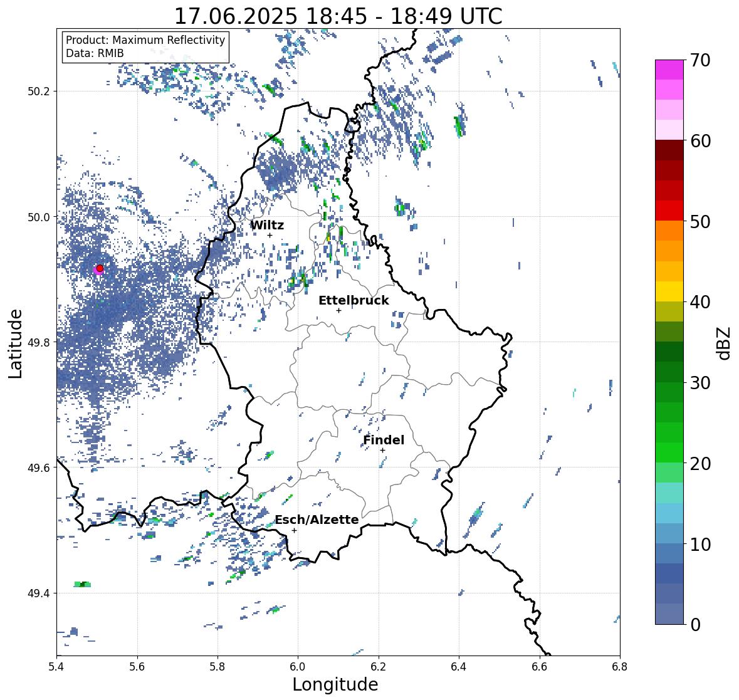Click the cross marker below the Findel label
The height and width of the screenshot is (700, 739).
pyautogui.click(x=383, y=451)
